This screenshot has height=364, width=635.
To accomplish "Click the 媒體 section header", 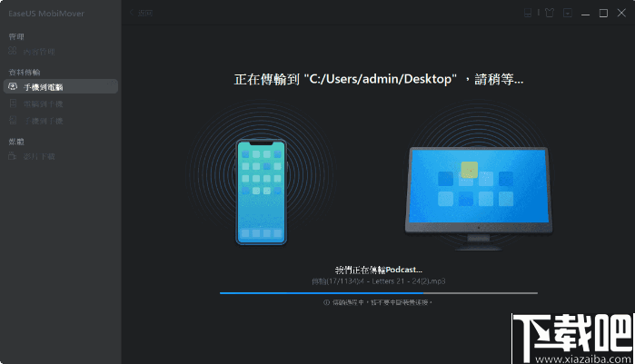I will [x=16, y=142].
